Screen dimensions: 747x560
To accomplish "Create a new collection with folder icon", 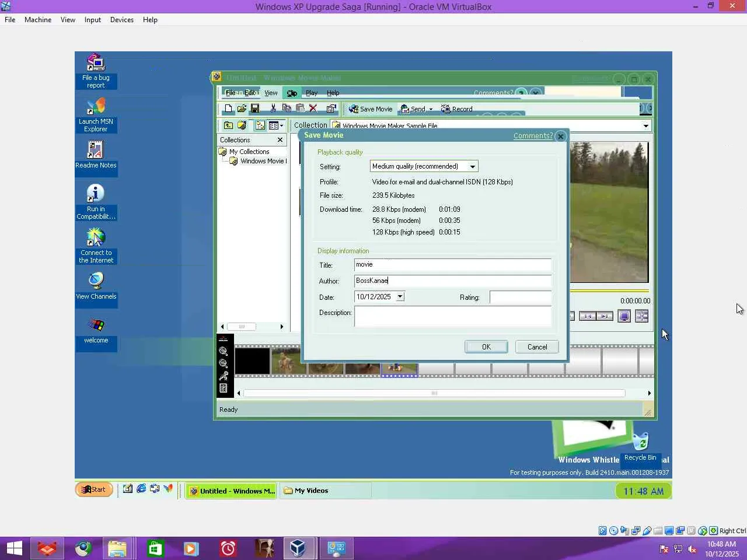I will 242,125.
